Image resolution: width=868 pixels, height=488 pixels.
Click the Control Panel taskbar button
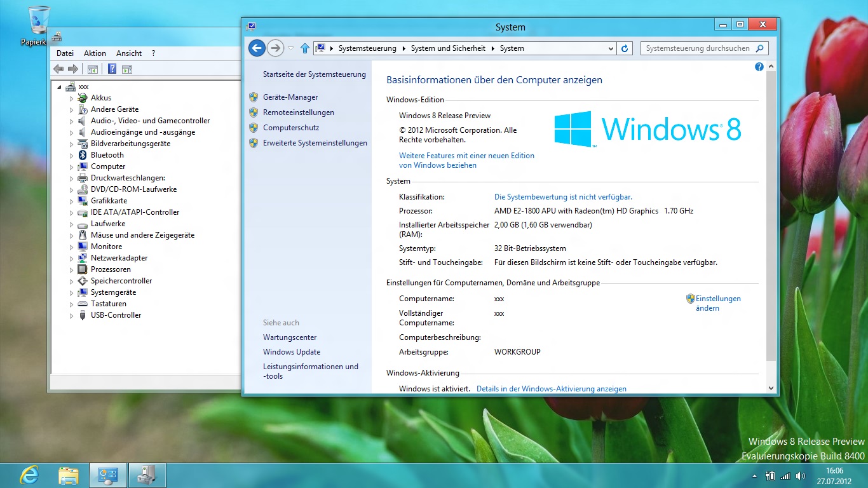pyautogui.click(x=108, y=475)
